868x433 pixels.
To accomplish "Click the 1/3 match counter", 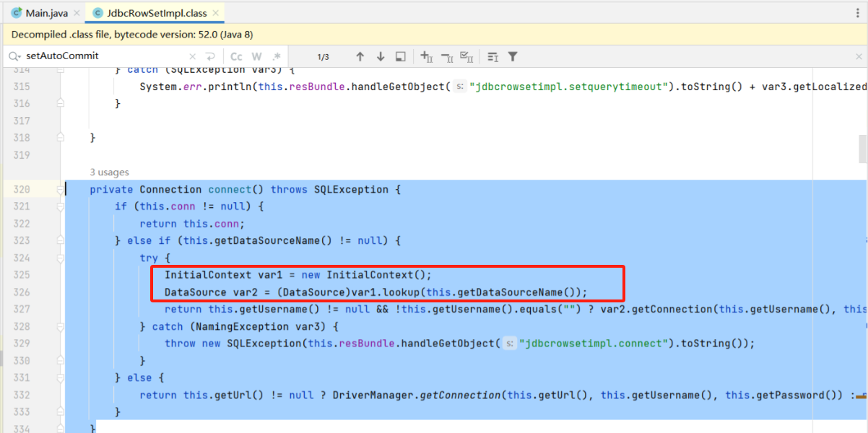I will click(323, 56).
